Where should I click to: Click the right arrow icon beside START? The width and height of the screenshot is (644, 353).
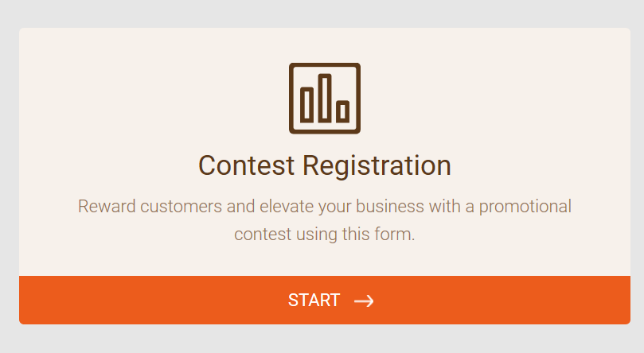pyautogui.click(x=364, y=301)
